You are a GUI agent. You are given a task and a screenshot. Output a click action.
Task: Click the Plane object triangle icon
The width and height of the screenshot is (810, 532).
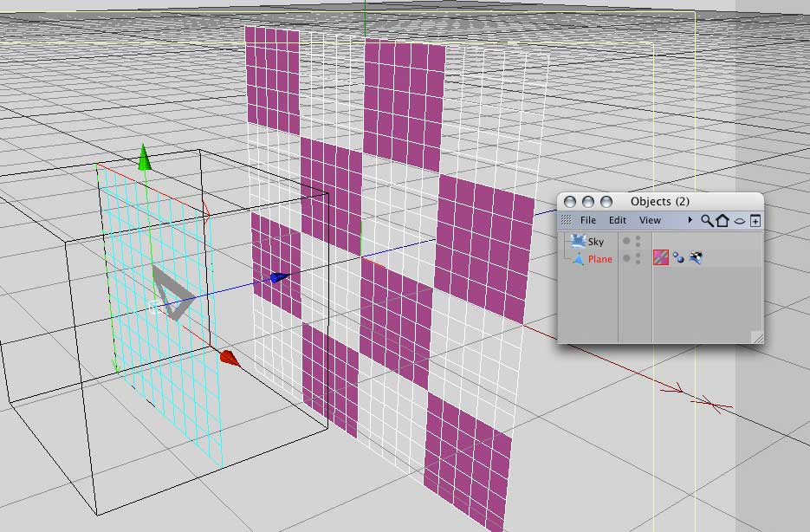coord(578,259)
